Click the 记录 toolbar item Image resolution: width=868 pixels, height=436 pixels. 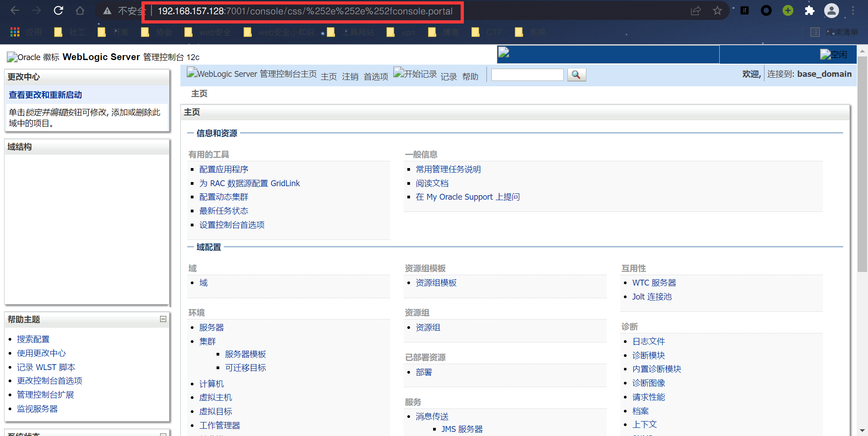pos(448,76)
